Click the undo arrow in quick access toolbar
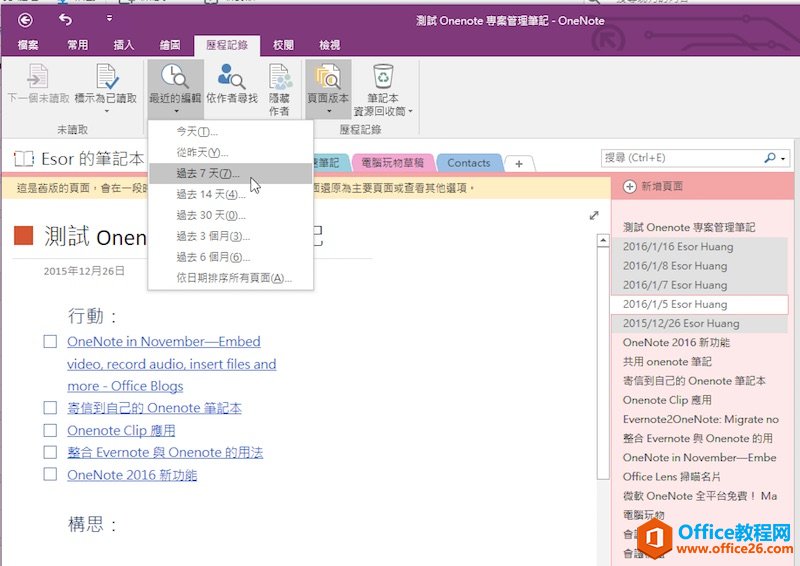Screen dimensions: 800x566 coord(65,20)
